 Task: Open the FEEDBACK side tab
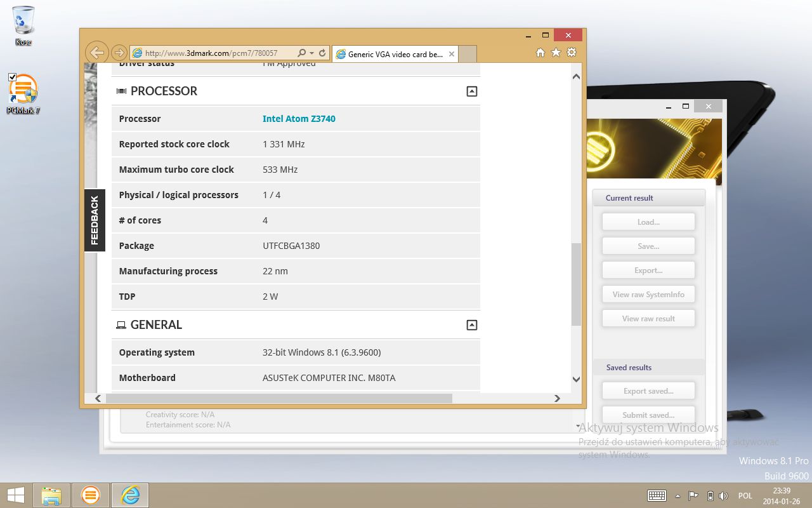tap(95, 220)
